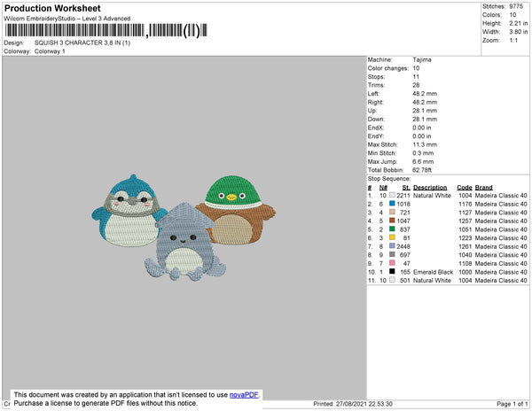Select the Printed 27/08/2021 timestamp

(x=353, y=404)
